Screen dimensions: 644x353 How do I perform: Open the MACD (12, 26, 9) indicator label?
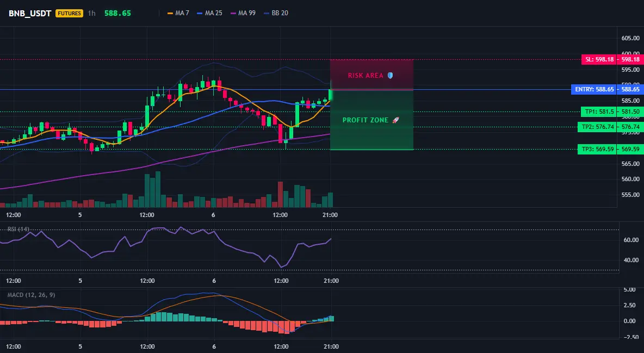[x=31, y=295]
